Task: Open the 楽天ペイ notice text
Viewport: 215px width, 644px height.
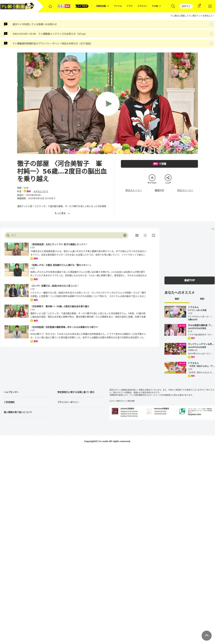Action: click(x=34, y=24)
